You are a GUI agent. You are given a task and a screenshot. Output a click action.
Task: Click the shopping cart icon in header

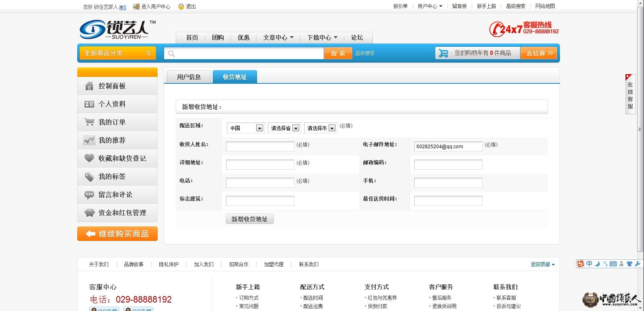tap(444, 53)
